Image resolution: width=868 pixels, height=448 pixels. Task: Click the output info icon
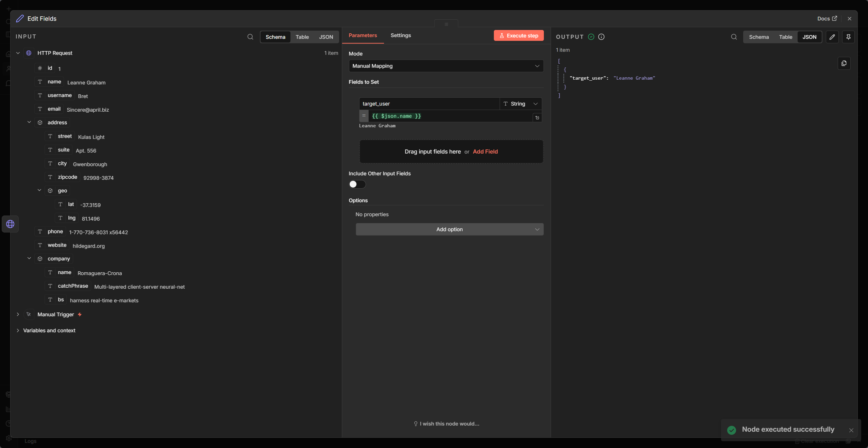pos(601,37)
